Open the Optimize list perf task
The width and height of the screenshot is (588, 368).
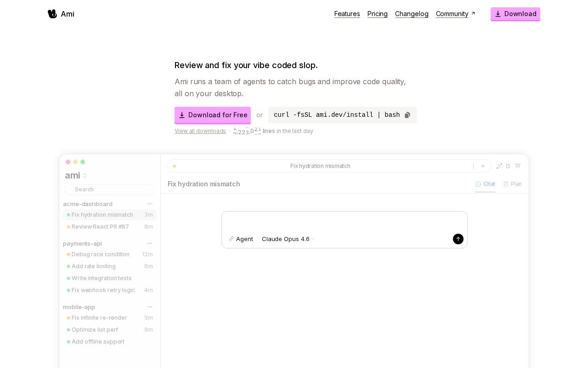(x=110, y=330)
